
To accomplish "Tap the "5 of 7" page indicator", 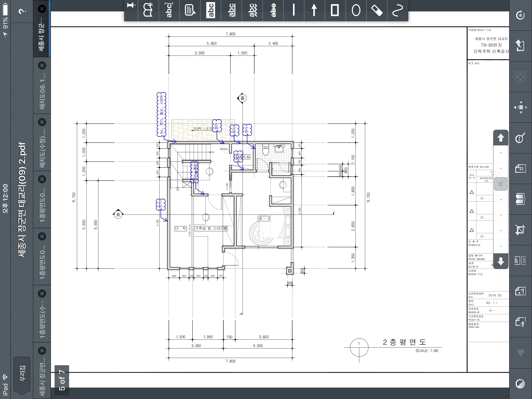I will coord(62,380).
